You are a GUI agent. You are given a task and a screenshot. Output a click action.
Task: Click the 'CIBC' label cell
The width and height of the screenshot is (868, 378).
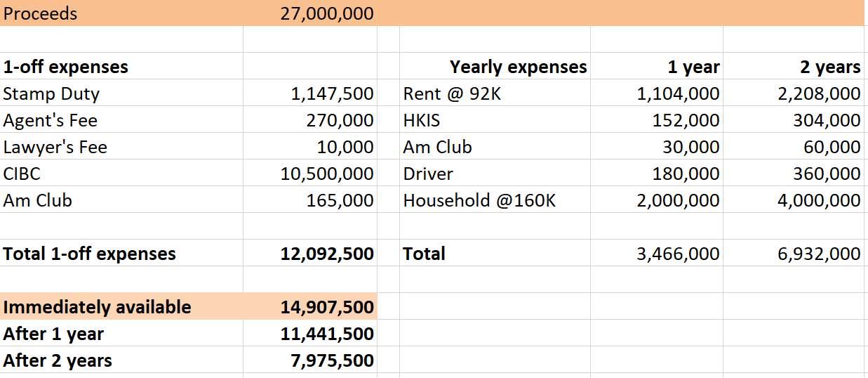(121, 174)
